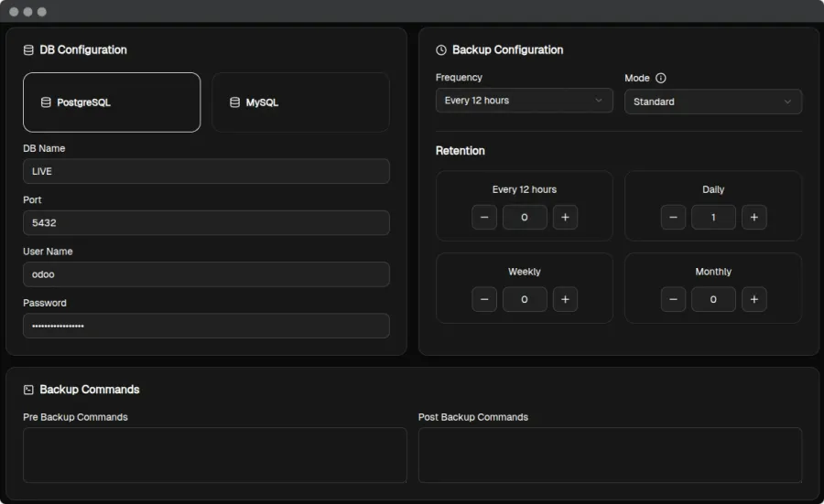This screenshot has width=824, height=504.
Task: Focus the Post Backup Commands text area
Action: (610, 455)
